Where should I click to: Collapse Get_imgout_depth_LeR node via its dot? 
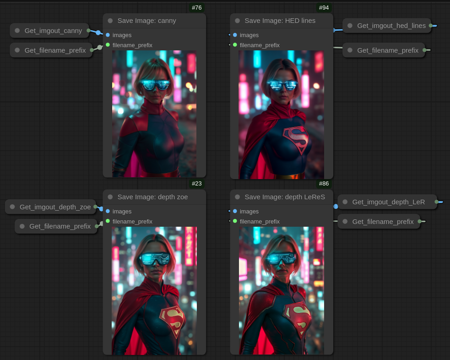(x=345, y=202)
